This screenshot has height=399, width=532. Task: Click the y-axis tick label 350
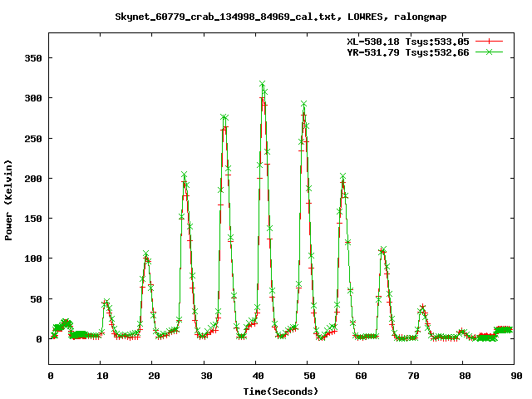pos(33,58)
